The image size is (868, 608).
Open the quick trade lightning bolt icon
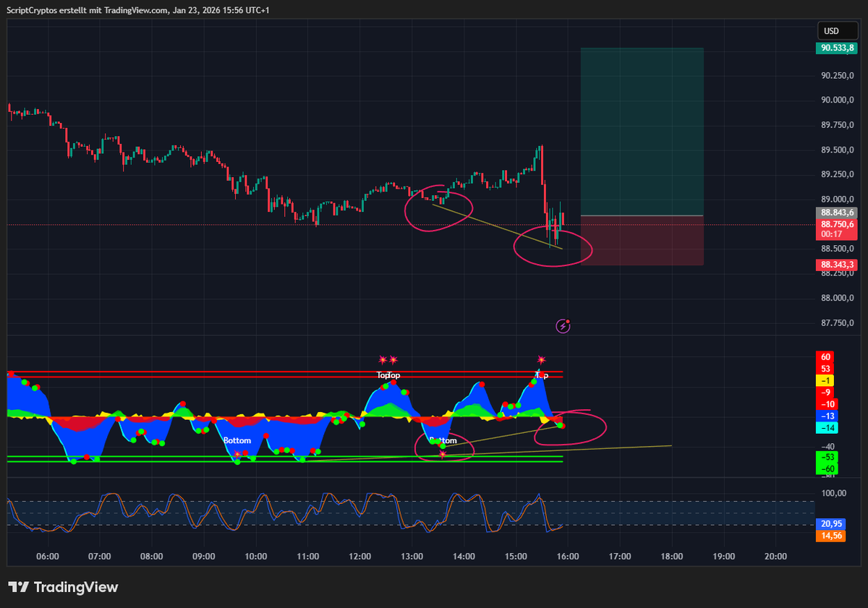[562, 325]
